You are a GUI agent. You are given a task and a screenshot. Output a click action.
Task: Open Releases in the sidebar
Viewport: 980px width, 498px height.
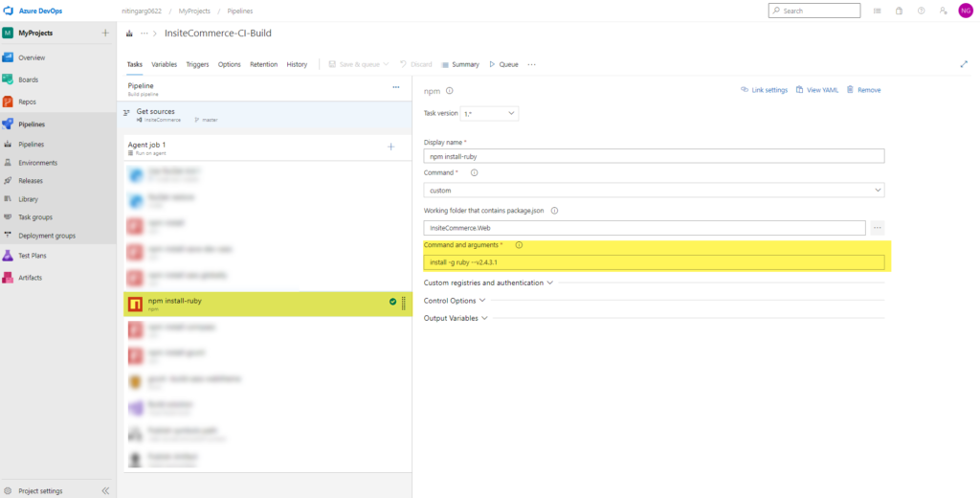tap(30, 181)
